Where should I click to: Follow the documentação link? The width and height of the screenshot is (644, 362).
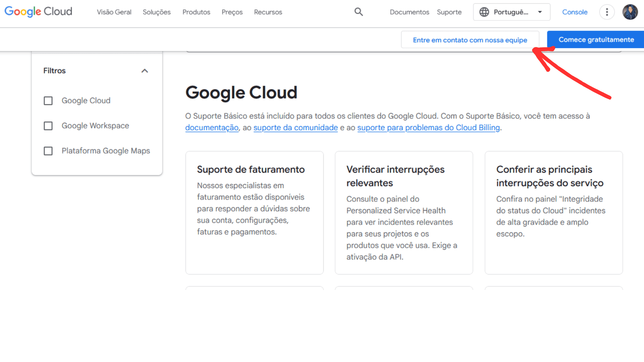212,128
